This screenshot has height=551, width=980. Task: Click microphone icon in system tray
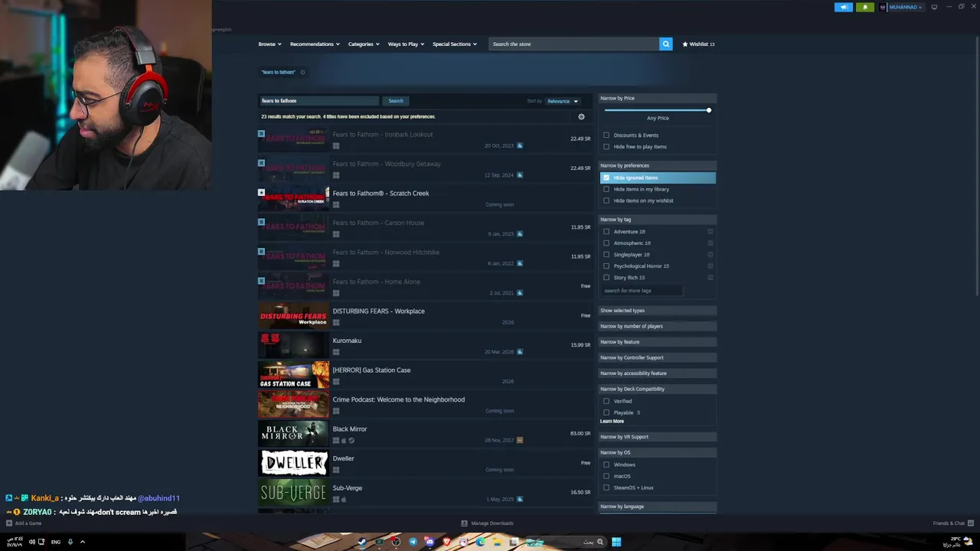click(x=70, y=542)
